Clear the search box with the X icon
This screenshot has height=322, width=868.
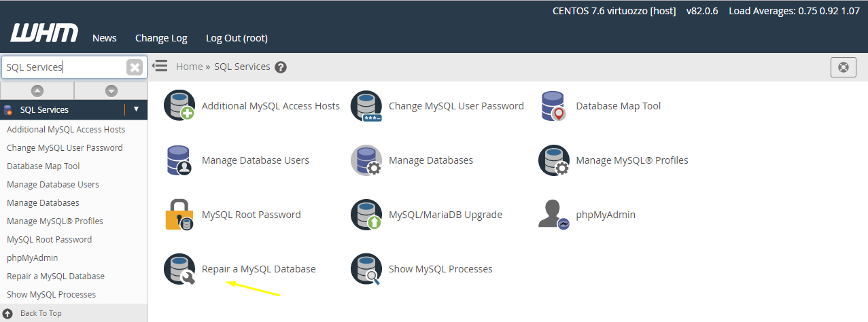[135, 67]
